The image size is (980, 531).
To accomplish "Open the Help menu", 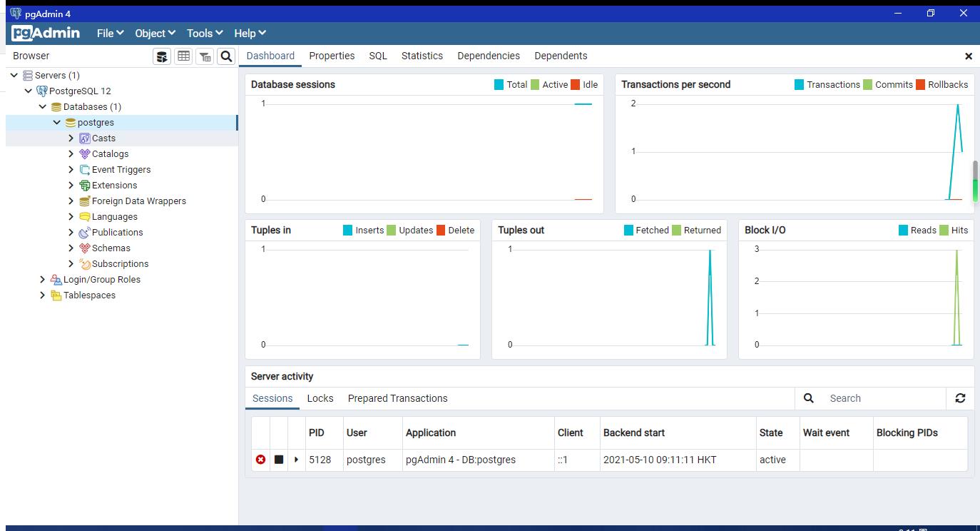I will click(250, 33).
